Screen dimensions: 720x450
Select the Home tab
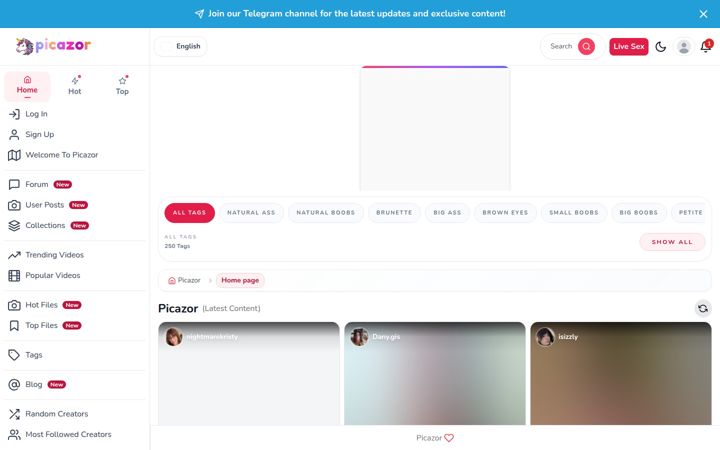pyautogui.click(x=27, y=86)
